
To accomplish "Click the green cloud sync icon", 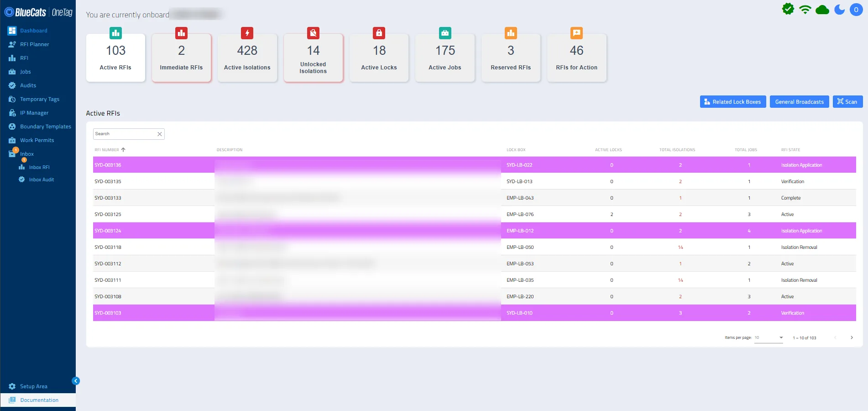I will coord(822,10).
